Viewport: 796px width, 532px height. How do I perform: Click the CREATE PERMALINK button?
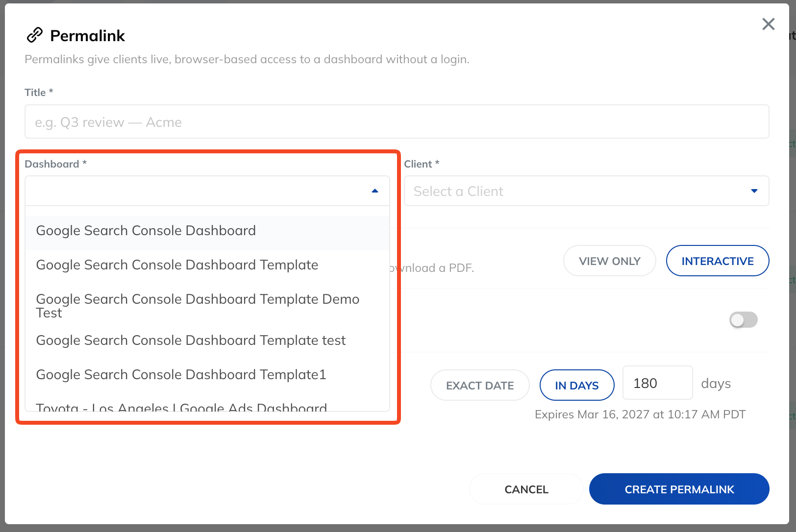(x=679, y=489)
